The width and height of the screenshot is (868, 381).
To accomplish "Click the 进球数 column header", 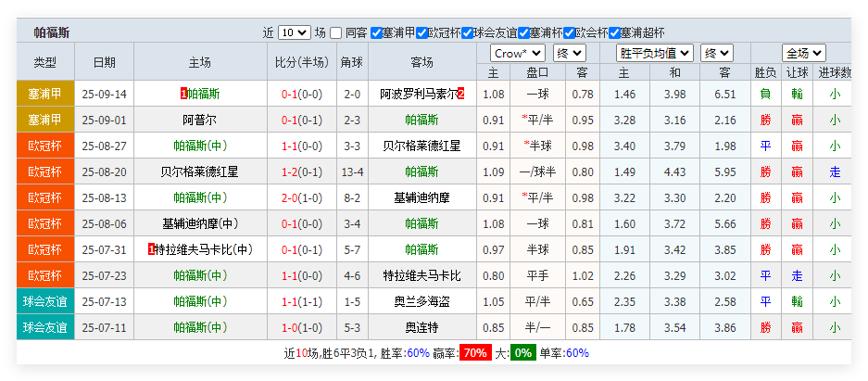I will click(x=833, y=72).
